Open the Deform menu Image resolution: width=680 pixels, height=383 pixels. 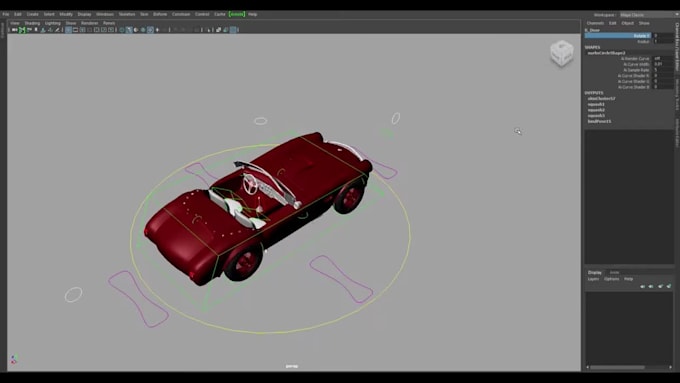[x=160, y=14]
